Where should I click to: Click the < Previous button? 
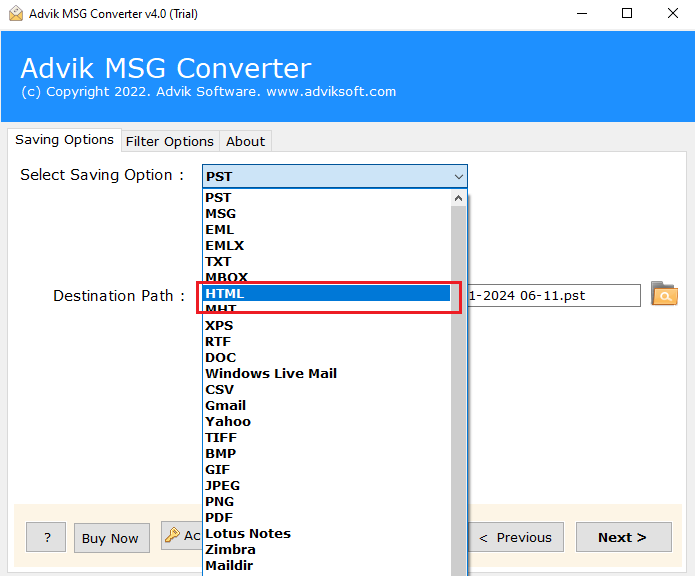coord(516,537)
